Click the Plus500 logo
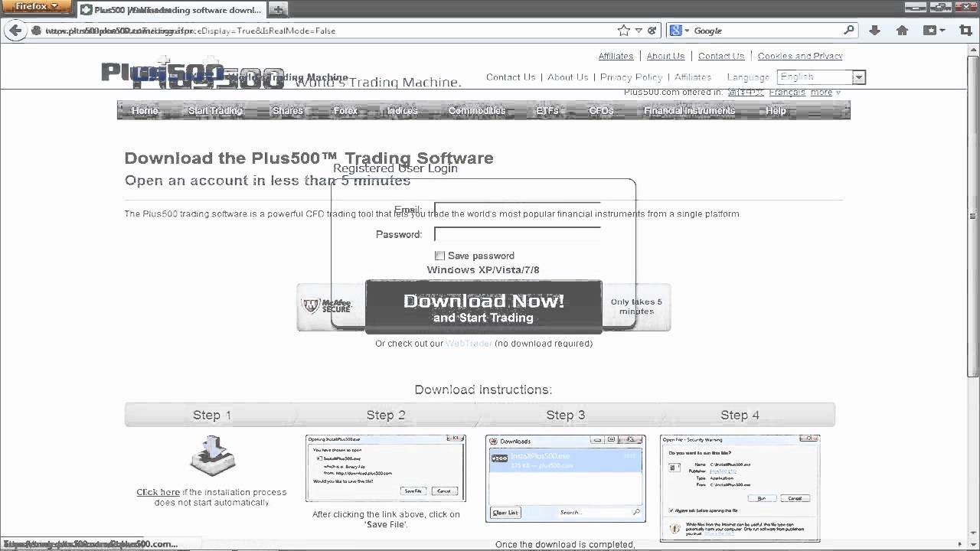The height and width of the screenshot is (551, 980). (x=191, y=74)
